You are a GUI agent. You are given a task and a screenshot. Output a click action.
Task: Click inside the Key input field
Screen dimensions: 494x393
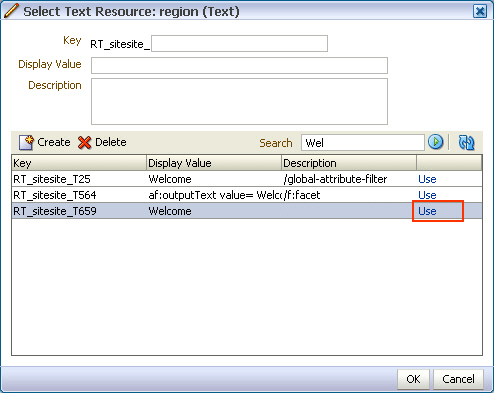(239, 44)
